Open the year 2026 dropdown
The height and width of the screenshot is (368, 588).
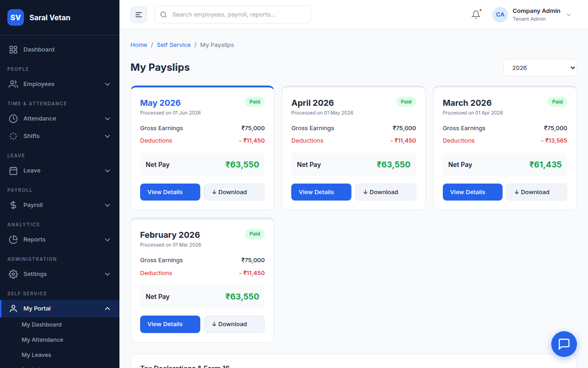coord(540,68)
